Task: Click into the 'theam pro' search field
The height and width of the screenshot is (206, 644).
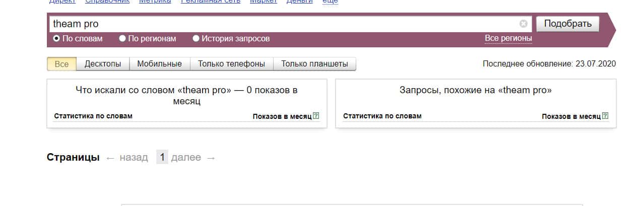Action: pos(282,24)
